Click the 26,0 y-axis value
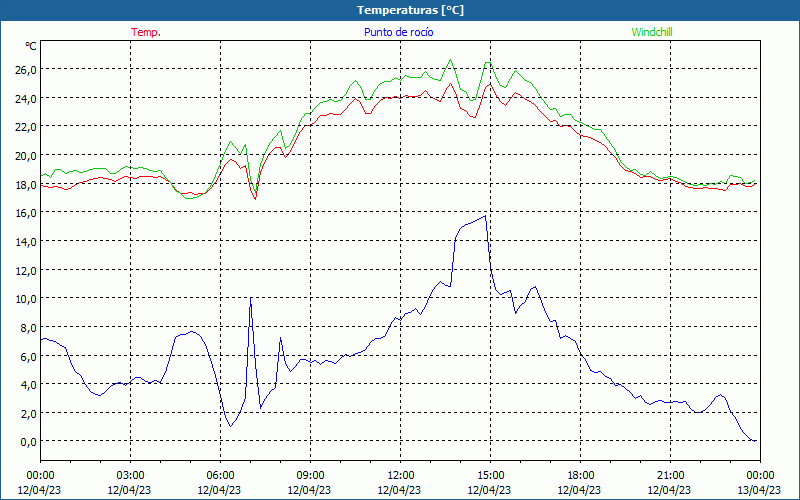The height and width of the screenshot is (500, 800). [x=26, y=70]
